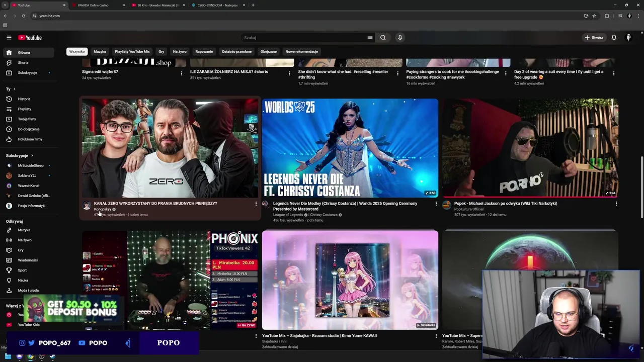Expand the Ty section chevron
The height and width of the screenshot is (362, 644).
coord(14,89)
